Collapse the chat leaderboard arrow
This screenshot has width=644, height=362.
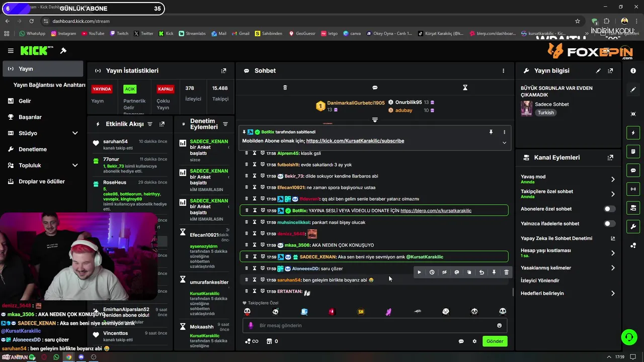click(x=375, y=120)
